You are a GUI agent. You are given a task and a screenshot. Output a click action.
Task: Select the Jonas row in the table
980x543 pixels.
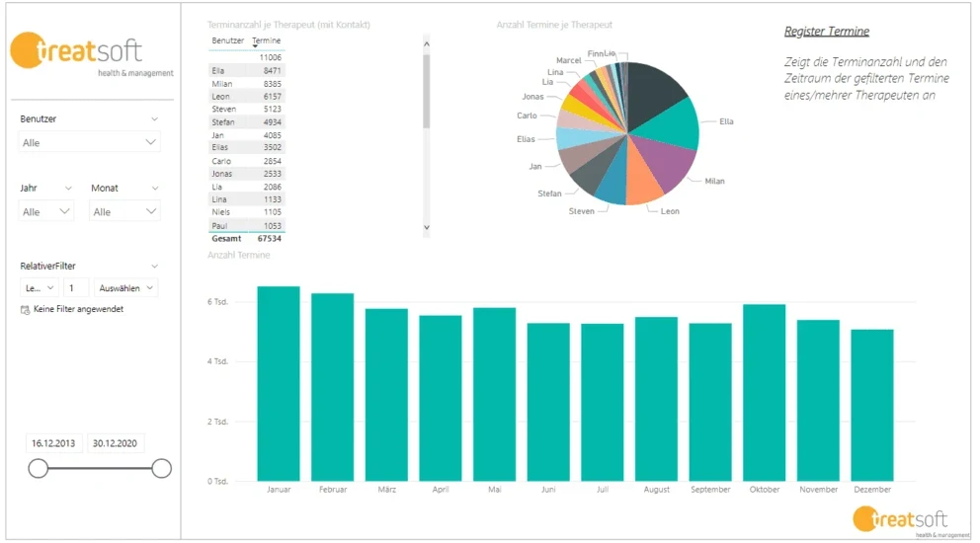(246, 174)
